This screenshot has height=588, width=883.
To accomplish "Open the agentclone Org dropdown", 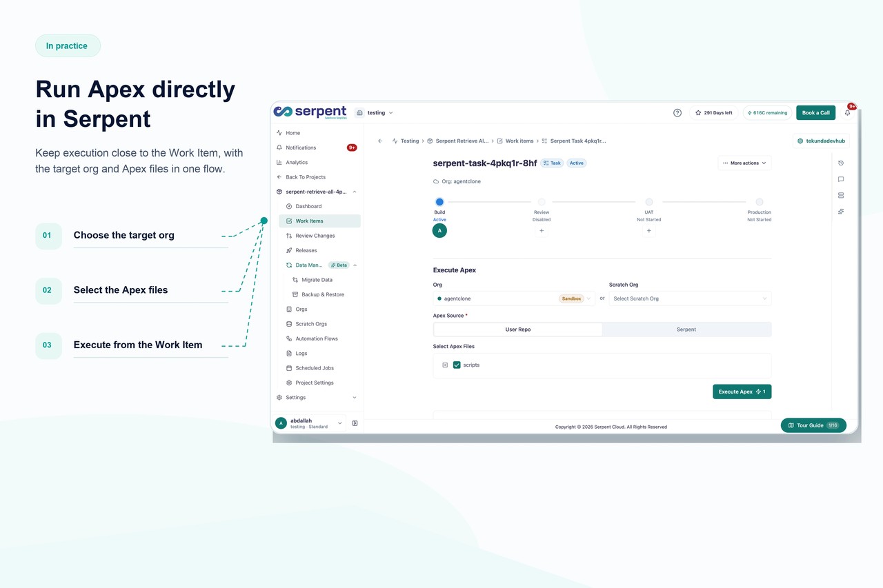I will click(514, 298).
